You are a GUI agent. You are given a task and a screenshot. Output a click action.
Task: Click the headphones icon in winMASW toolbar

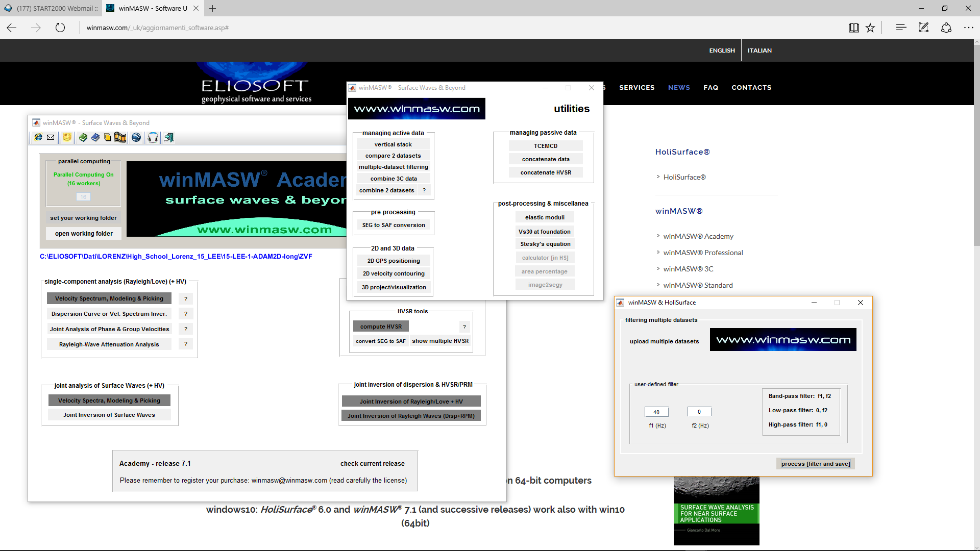click(153, 137)
